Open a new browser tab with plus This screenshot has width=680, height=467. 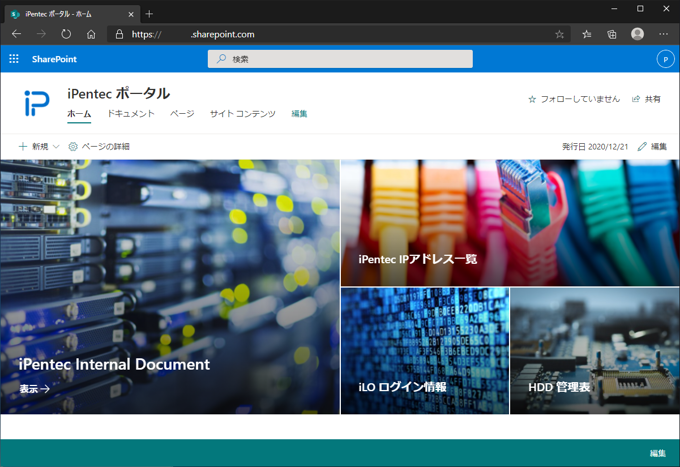(149, 14)
